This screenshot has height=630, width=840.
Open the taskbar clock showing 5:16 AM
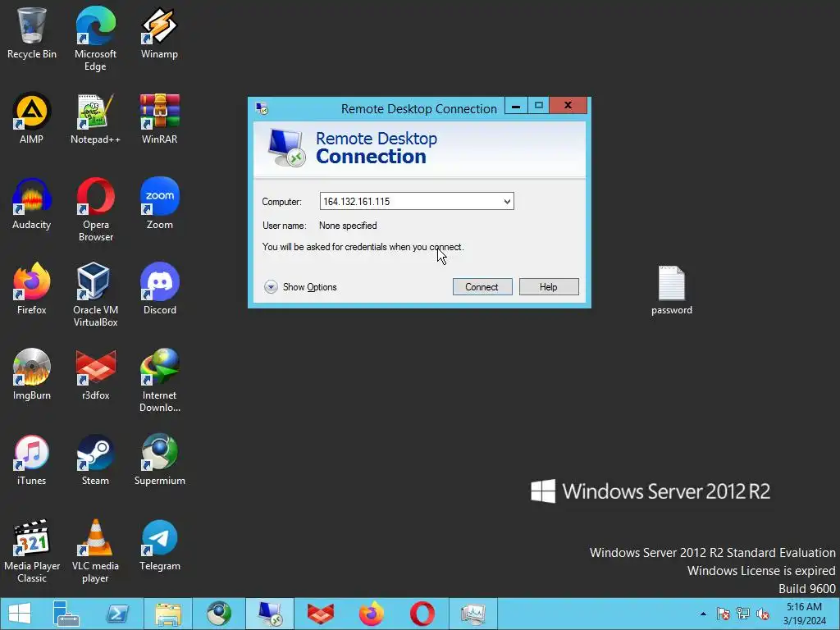pos(804,614)
